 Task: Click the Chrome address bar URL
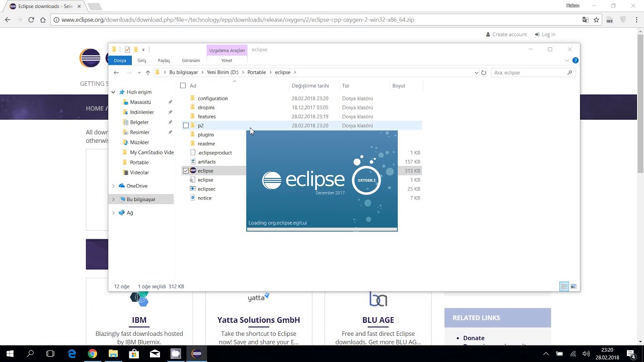point(238,20)
